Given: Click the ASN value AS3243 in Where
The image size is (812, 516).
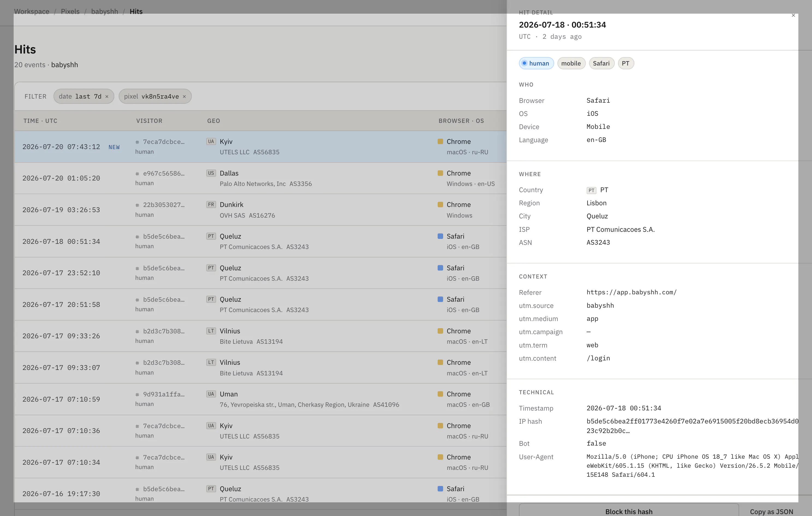Looking at the screenshot, I should 598,243.
